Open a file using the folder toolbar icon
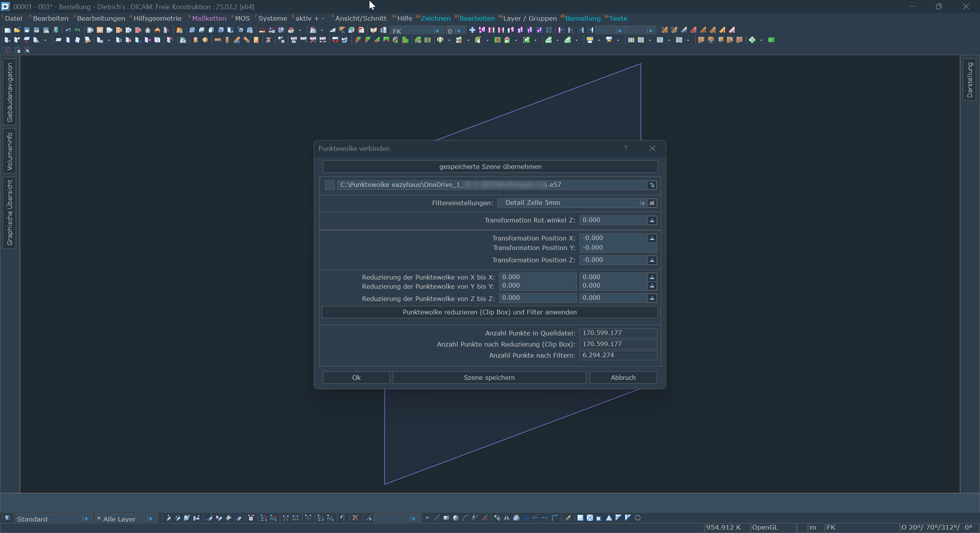Image resolution: width=980 pixels, height=533 pixels. 17,30
